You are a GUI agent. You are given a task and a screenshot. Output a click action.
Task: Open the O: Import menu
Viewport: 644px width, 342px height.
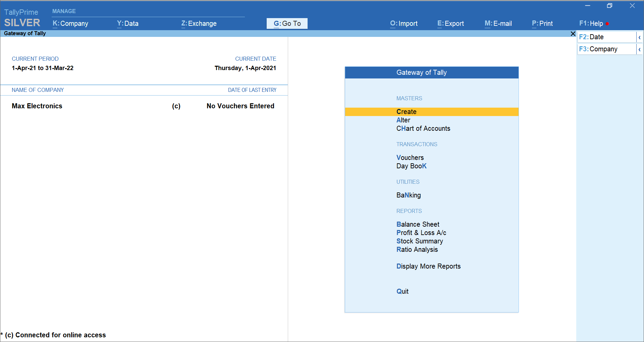pos(404,23)
